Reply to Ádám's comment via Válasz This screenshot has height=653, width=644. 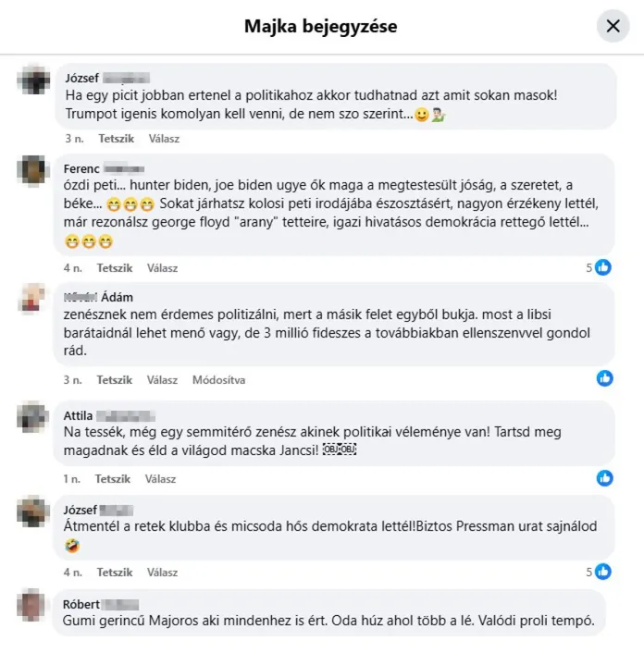[x=163, y=380]
